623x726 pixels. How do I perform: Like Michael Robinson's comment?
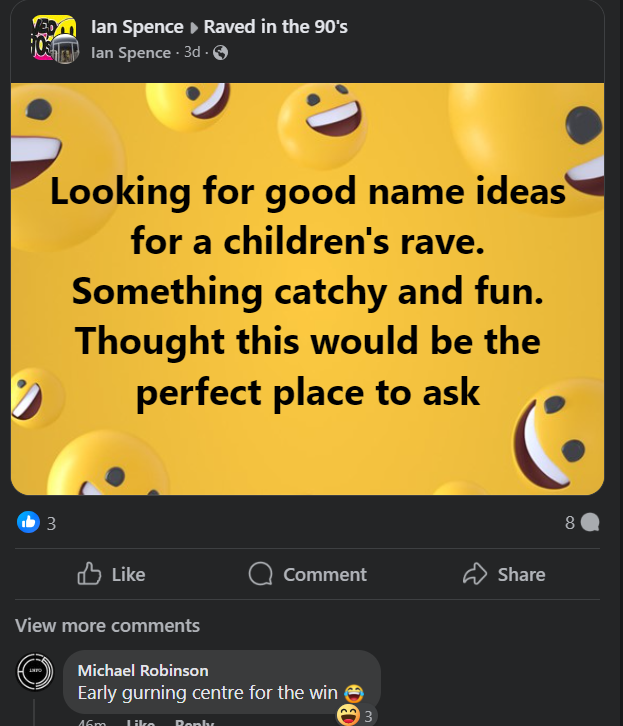(139, 722)
